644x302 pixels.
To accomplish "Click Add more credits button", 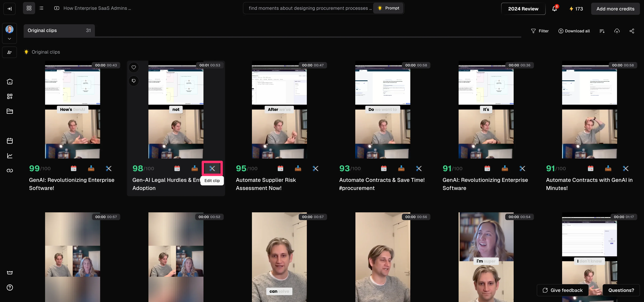I will pyautogui.click(x=615, y=9).
